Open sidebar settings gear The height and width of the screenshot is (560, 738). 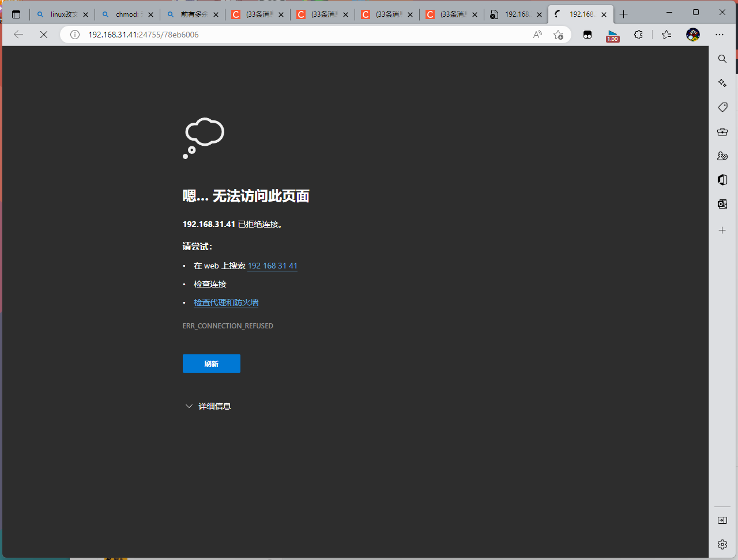point(722,544)
